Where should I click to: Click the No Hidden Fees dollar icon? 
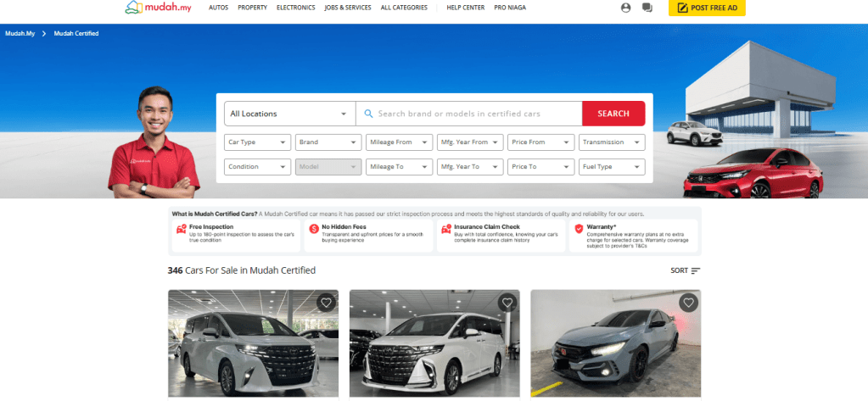point(314,229)
